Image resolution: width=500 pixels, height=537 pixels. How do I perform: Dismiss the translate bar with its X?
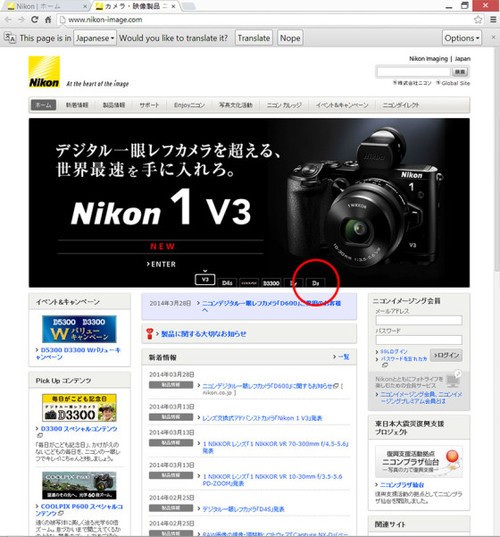pos(493,37)
